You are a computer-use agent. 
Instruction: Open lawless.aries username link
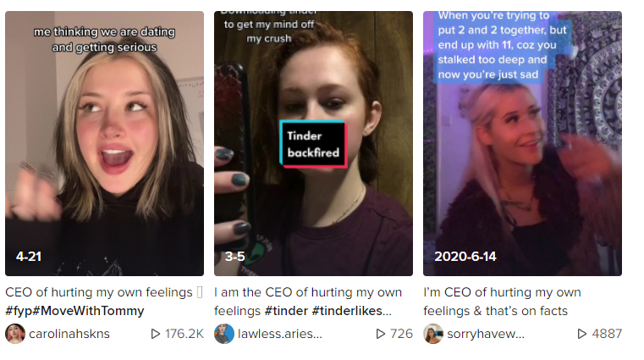[280, 334]
